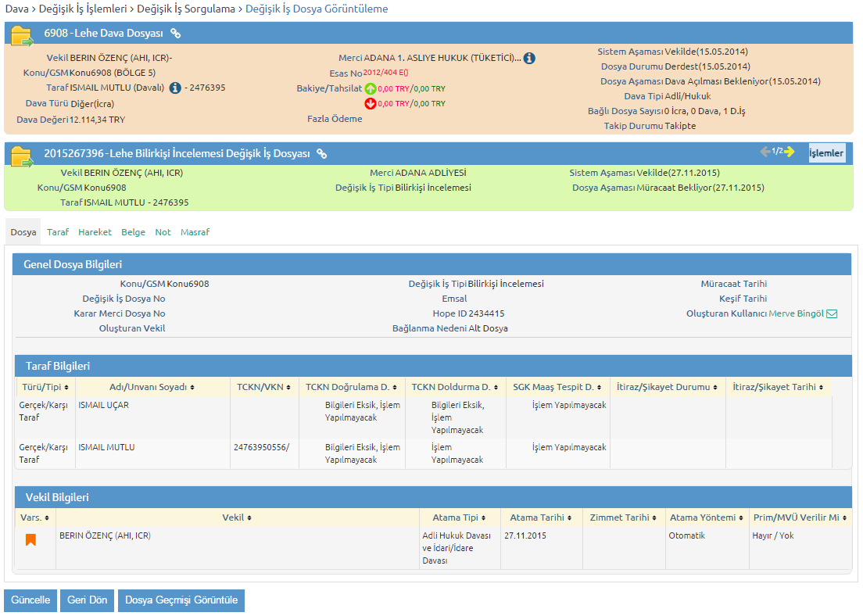The width and height of the screenshot is (863, 616).
Task: Click Takip Durumu Takipte text
Action: pos(680,126)
